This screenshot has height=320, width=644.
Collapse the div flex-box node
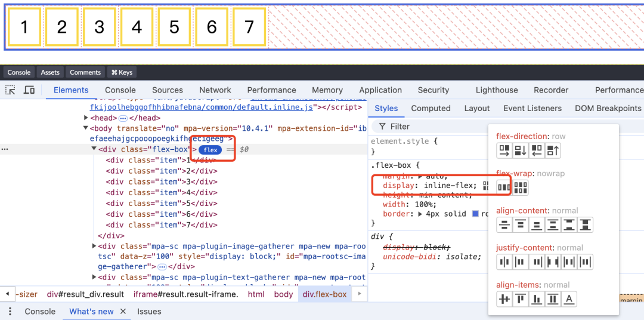(94, 149)
